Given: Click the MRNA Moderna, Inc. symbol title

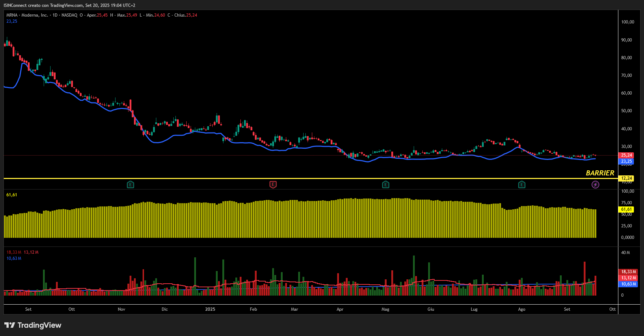Looking at the screenshot, I should click(x=27, y=15).
